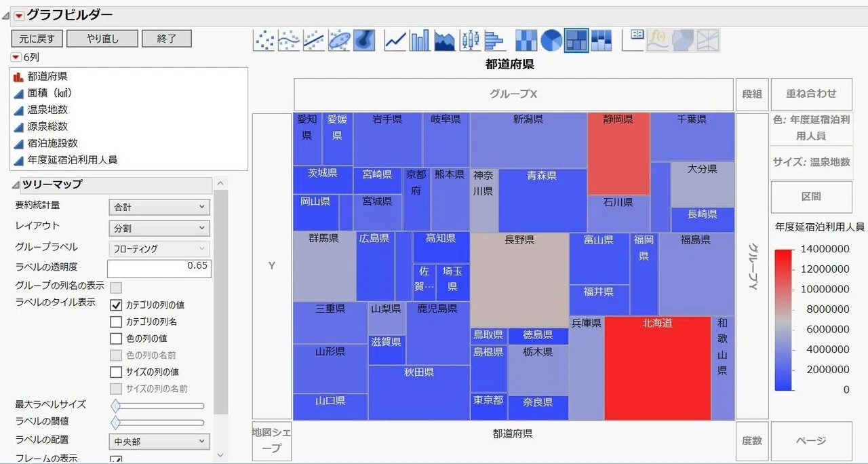Pick the area chart icon
Viewport: 868px width, 464px height.
pos(445,41)
